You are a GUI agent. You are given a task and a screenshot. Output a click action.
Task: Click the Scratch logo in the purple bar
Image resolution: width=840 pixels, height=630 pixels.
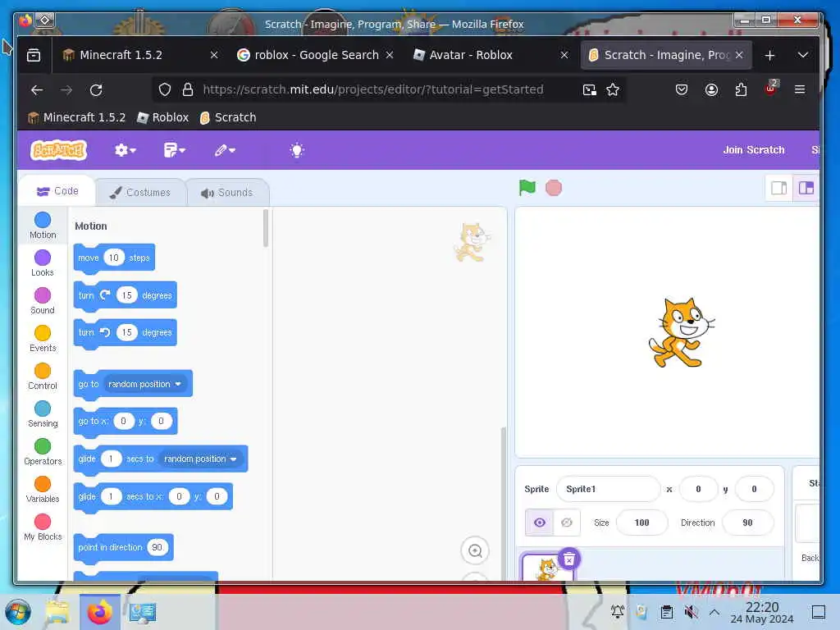point(59,150)
